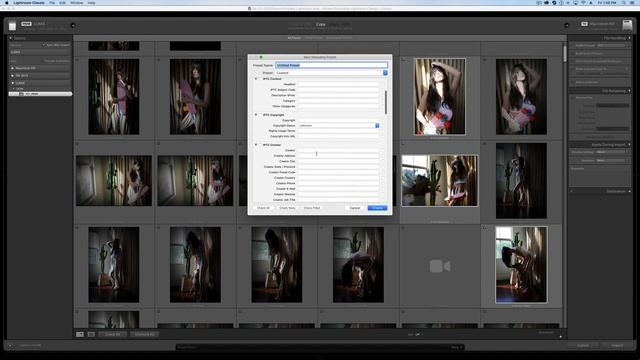Switch to grid view in bottom toolbar
This screenshot has height=360, width=640.
point(80,334)
